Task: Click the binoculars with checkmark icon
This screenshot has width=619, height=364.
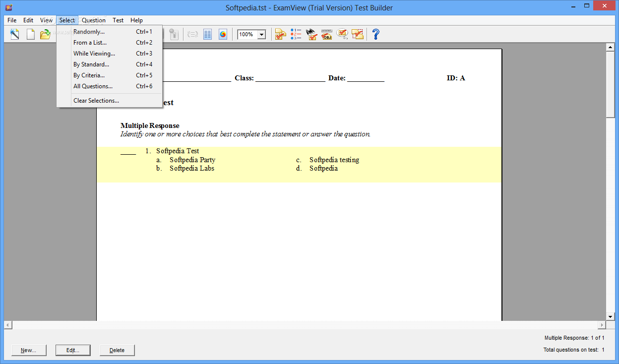Action: tap(311, 34)
